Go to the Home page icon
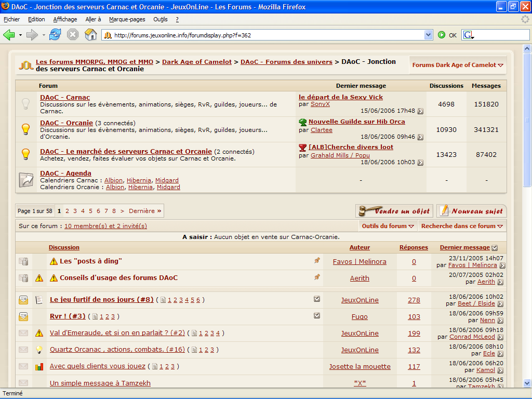 tap(90, 35)
